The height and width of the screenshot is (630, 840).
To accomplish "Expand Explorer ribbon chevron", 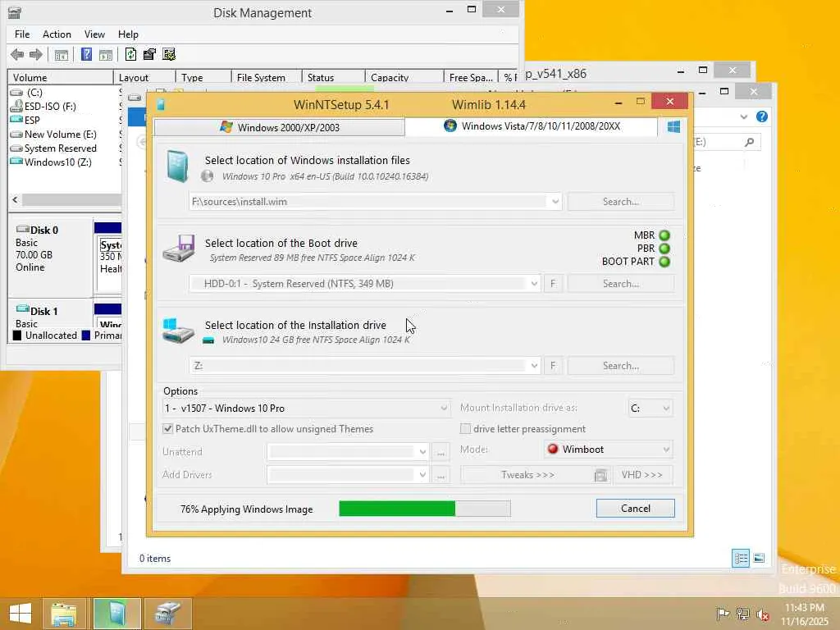I will pos(743,116).
